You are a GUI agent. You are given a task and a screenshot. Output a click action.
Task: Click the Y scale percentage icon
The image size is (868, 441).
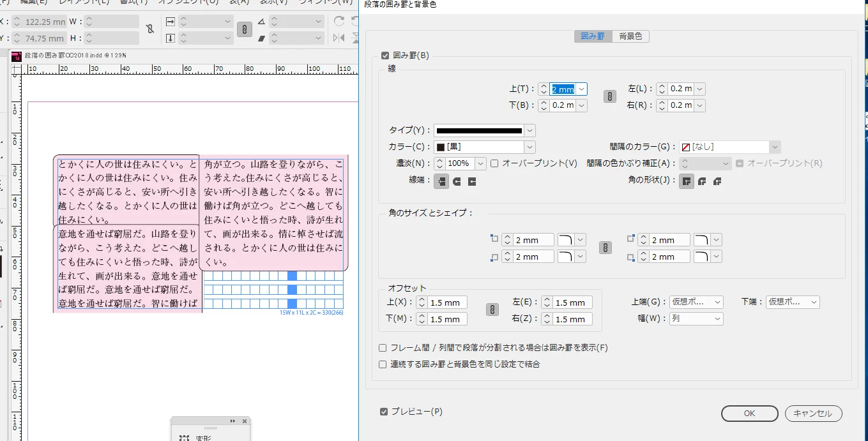(x=171, y=38)
